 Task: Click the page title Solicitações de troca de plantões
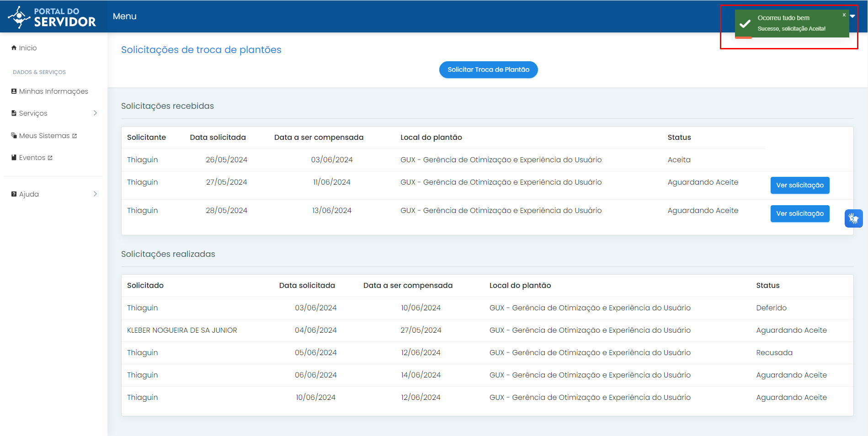[201, 50]
